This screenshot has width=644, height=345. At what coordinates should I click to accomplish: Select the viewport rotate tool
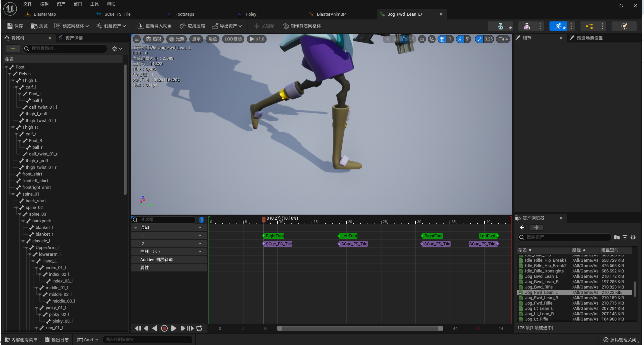(x=404, y=39)
